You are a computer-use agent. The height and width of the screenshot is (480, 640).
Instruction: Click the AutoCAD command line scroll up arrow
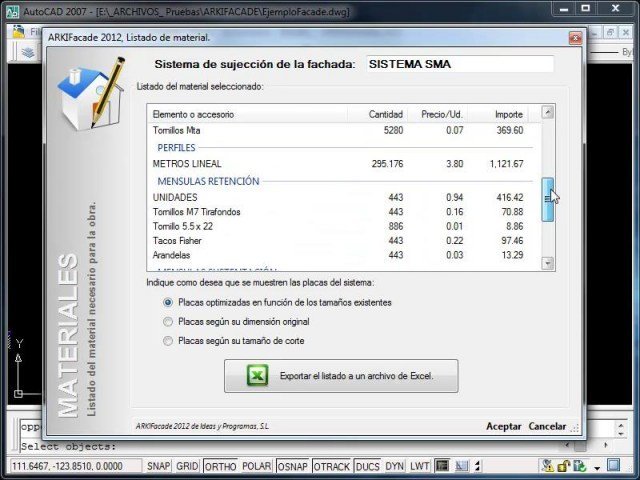pyautogui.click(x=621, y=426)
